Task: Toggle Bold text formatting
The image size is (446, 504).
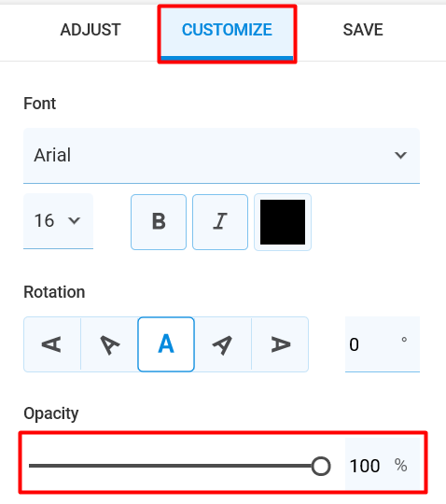Action: pos(159,222)
